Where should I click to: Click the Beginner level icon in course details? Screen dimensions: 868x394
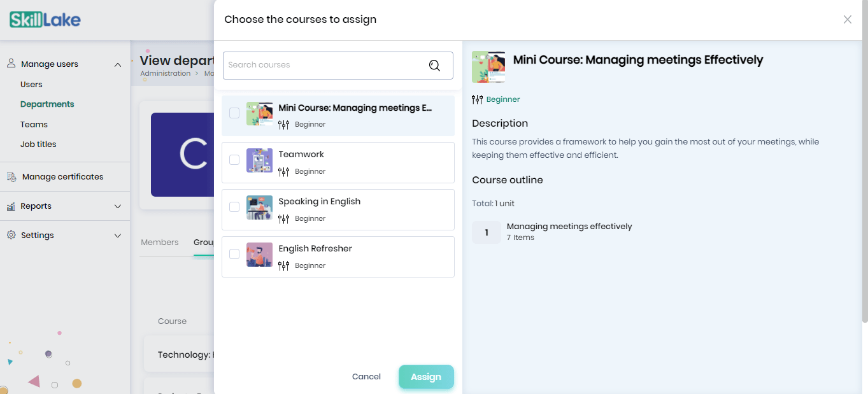point(478,99)
